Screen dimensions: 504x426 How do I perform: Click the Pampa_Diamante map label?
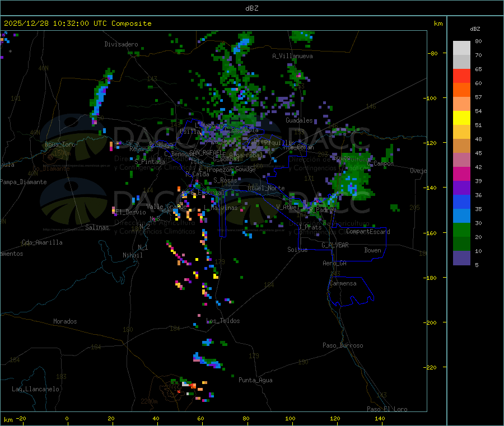[x=23, y=182]
